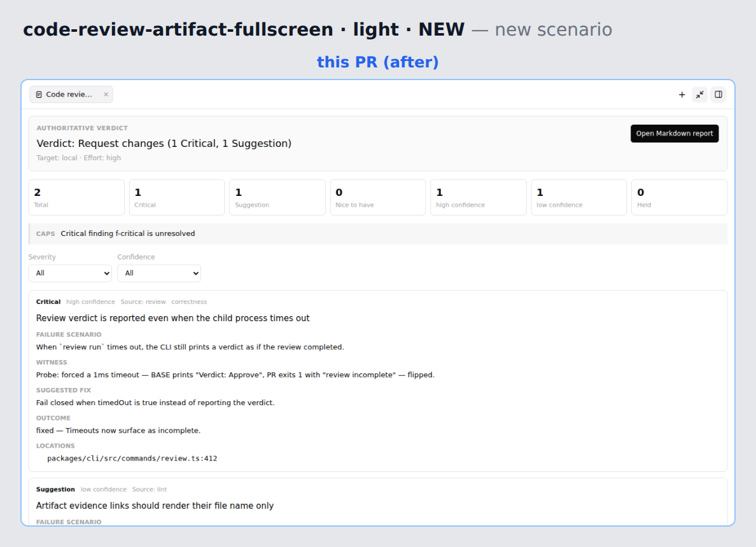Viewport: 756px width, 547px height.
Task: Click the Nice to have count card
Action: point(378,198)
